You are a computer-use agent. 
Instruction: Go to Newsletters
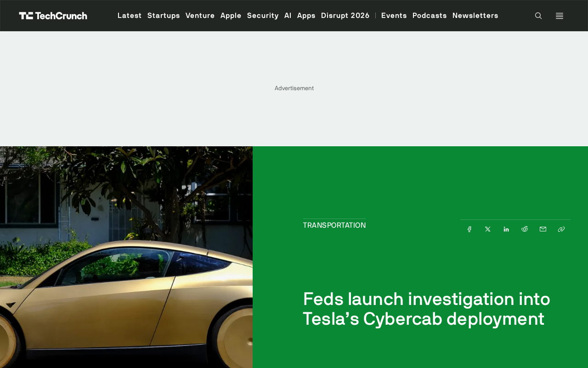click(x=475, y=16)
